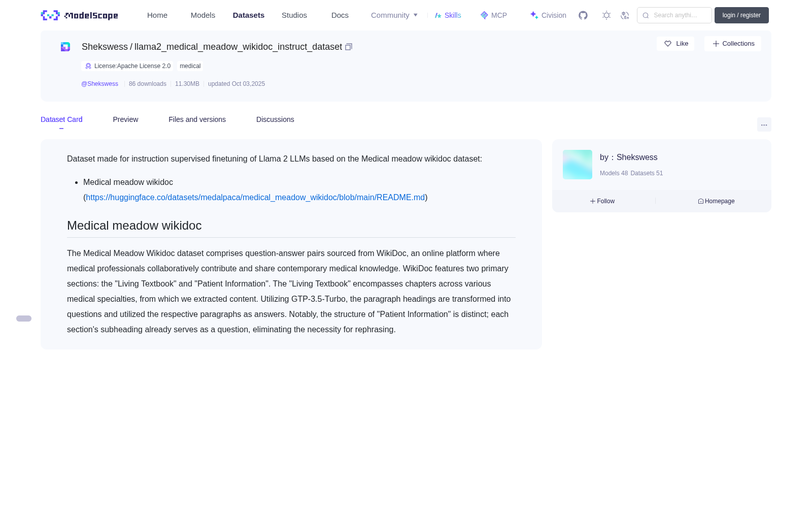Screen dimensions: 812x508
Task: Open Sheksswess gradient avatar thumbnail
Action: point(578,165)
